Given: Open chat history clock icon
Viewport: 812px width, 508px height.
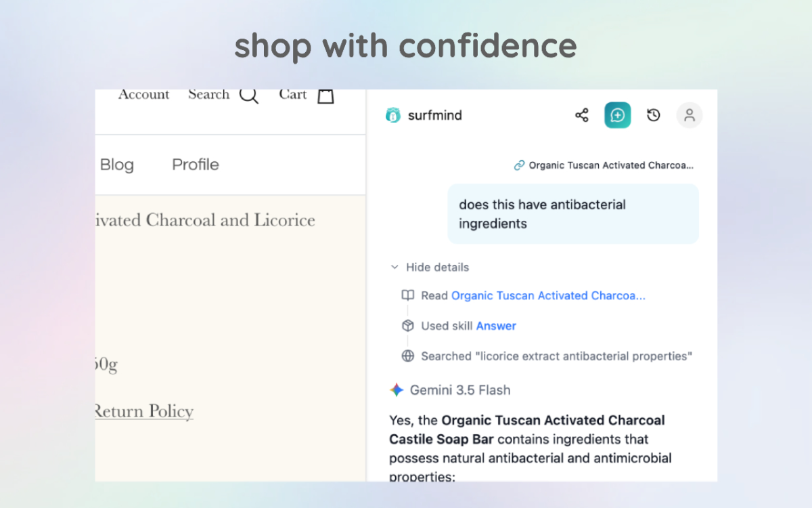Looking at the screenshot, I should 653,115.
